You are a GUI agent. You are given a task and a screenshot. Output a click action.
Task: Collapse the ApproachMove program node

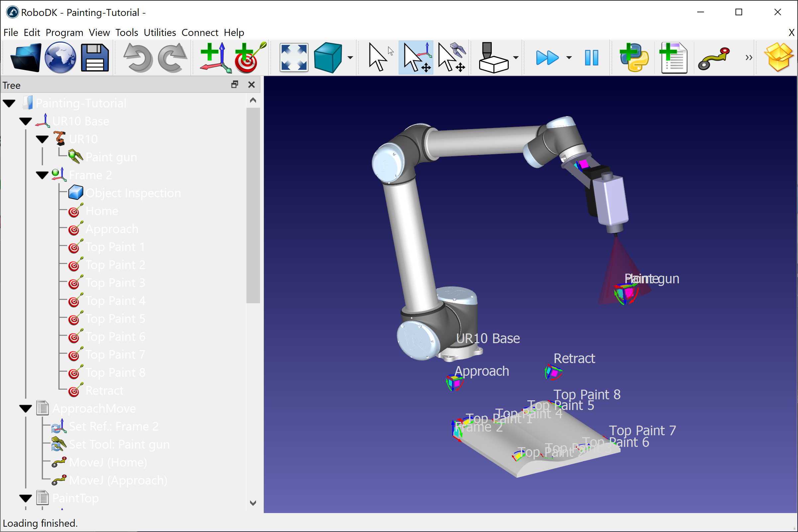[x=26, y=409]
